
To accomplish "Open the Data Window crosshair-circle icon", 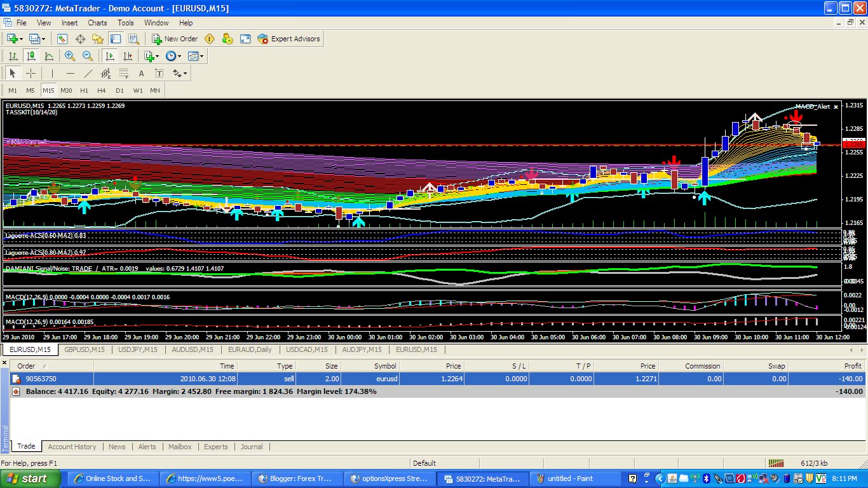I will [x=80, y=39].
